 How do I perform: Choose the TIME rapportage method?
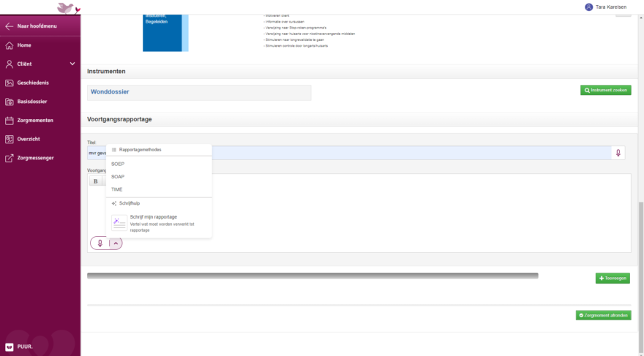coord(117,189)
